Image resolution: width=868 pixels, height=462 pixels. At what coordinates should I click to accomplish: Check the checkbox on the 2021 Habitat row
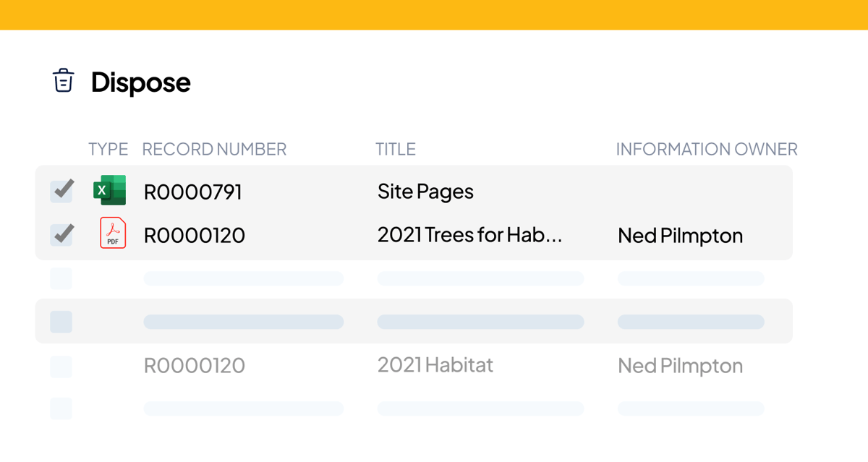coord(61,366)
